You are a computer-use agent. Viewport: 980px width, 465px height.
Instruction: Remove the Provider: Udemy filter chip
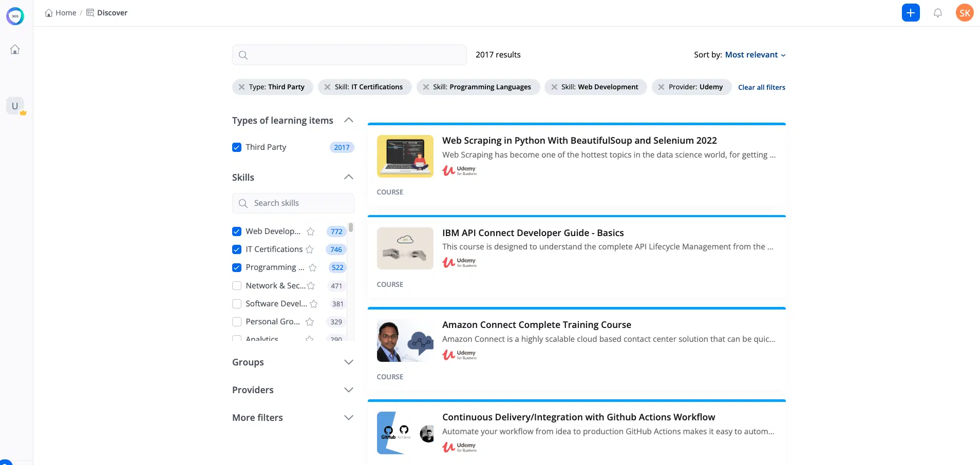click(662, 87)
